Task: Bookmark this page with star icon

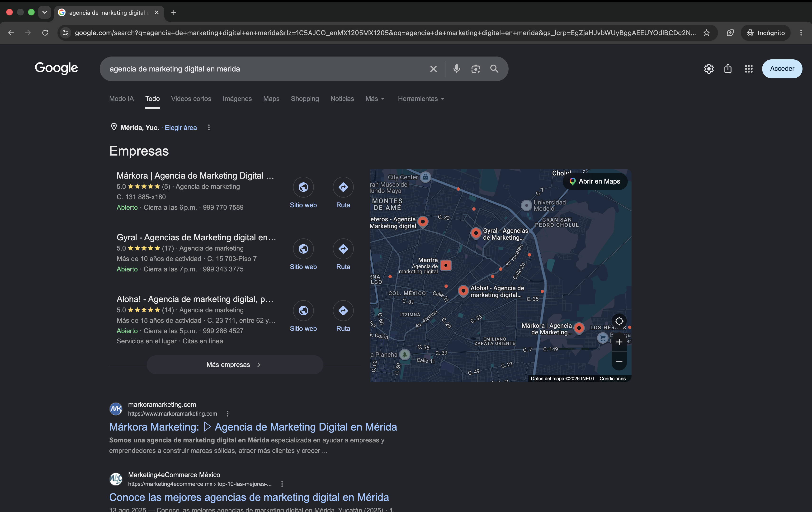Action: (706, 33)
